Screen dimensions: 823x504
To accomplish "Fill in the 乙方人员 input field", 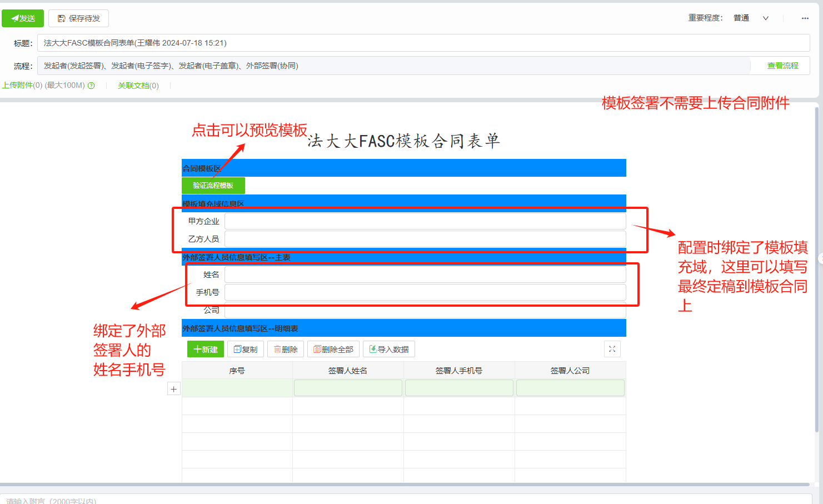I will pos(425,239).
